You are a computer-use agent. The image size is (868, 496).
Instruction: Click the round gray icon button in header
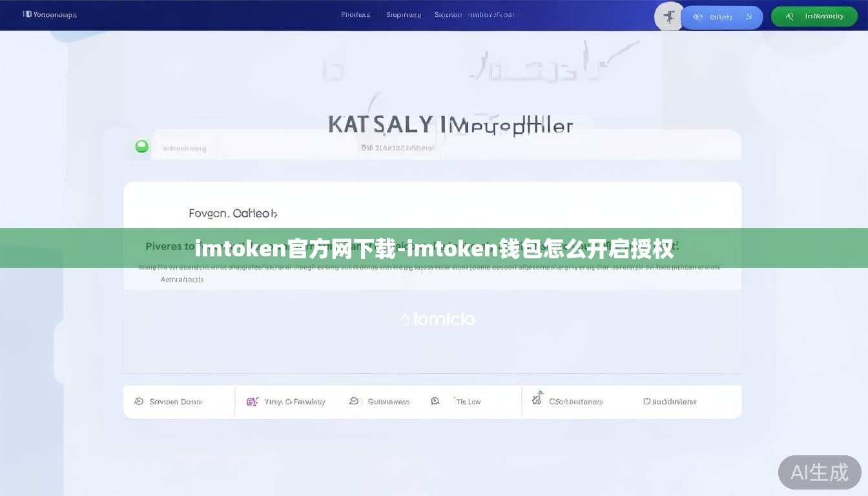[669, 17]
